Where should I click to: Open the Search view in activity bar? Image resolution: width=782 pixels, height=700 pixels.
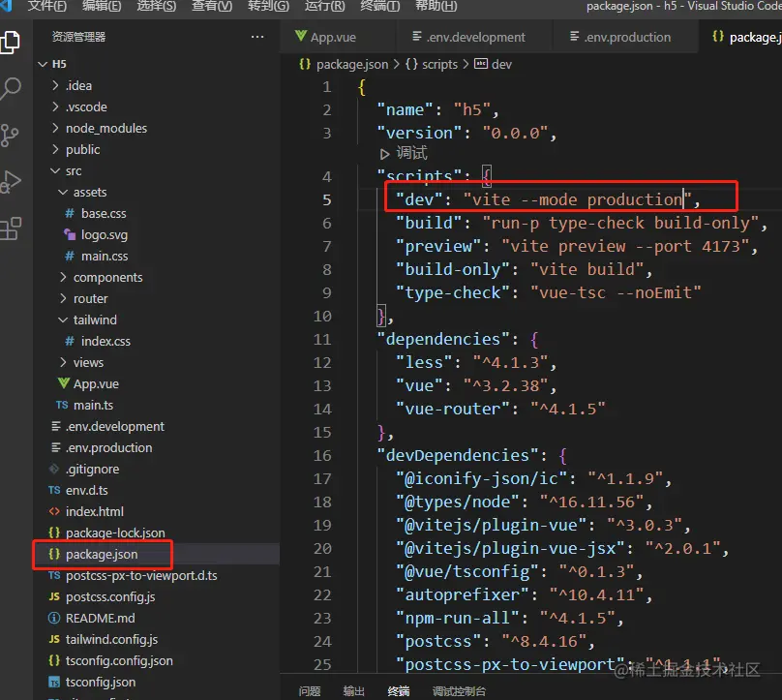pyautogui.click(x=11, y=89)
